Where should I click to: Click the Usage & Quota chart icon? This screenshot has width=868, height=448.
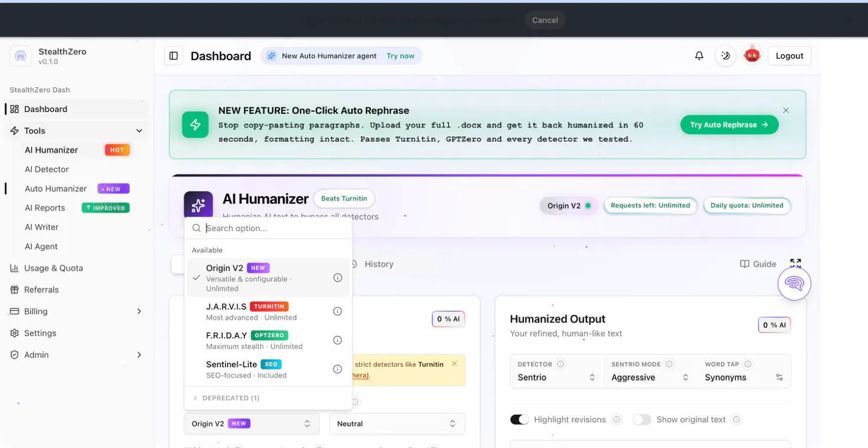(x=14, y=268)
